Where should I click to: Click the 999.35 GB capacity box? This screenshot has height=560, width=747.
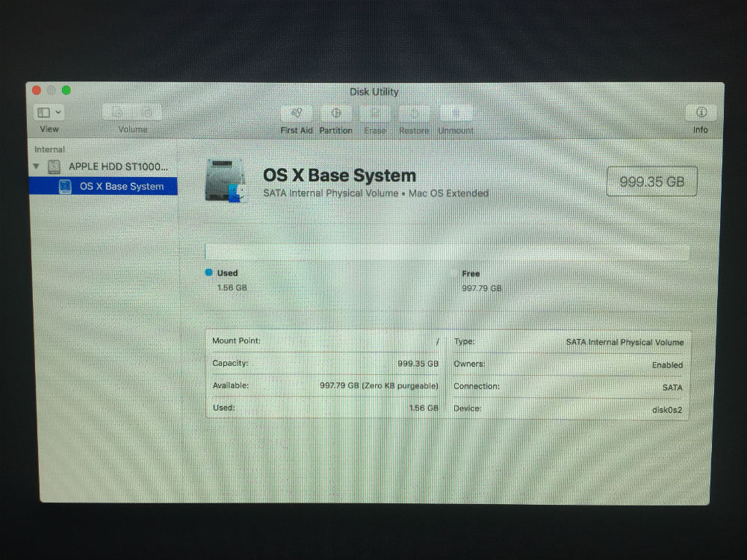coord(651,181)
